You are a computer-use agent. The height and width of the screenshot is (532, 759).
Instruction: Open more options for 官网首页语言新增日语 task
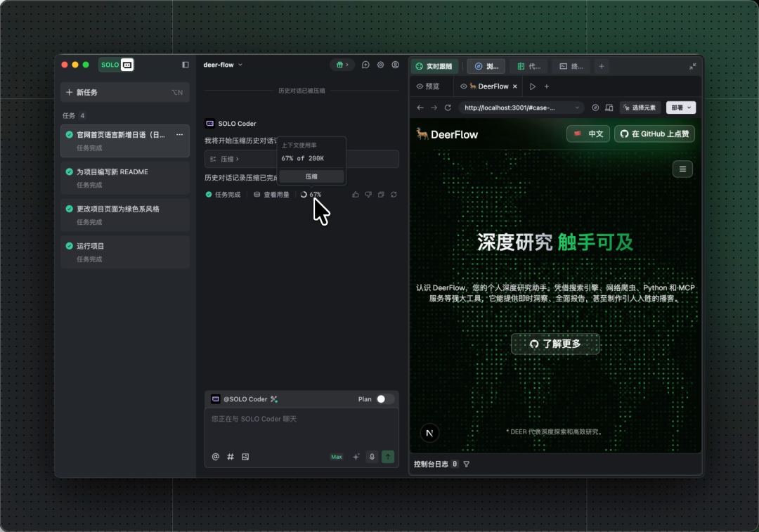coord(180,134)
